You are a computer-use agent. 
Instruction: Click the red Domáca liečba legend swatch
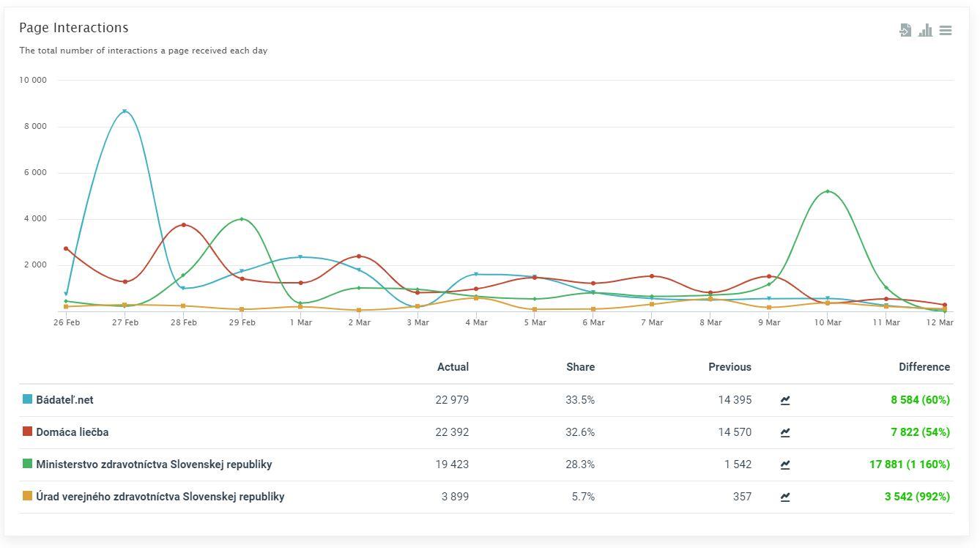click(x=28, y=432)
